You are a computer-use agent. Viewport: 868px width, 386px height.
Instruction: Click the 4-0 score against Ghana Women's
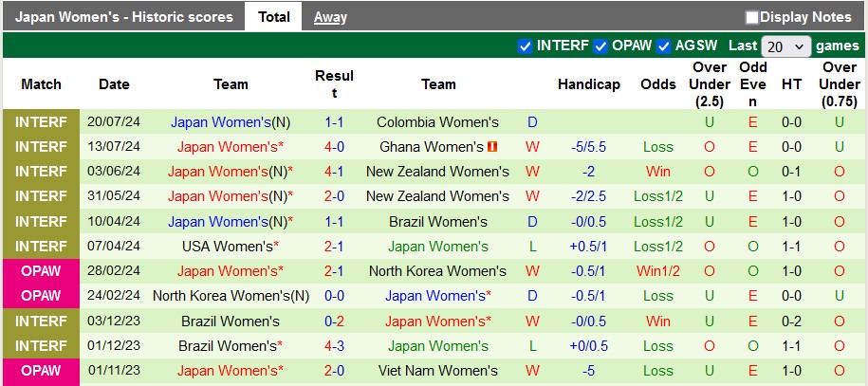point(334,147)
